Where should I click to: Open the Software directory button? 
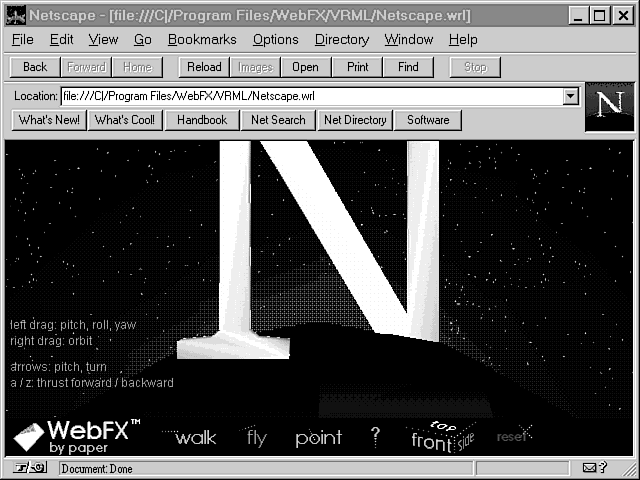point(428,120)
